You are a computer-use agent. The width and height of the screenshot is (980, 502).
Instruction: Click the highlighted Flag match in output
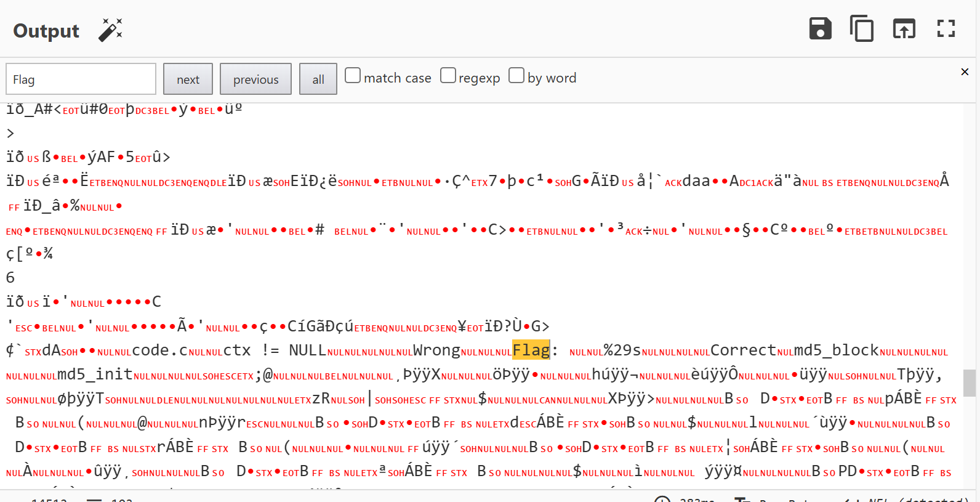[x=531, y=350]
